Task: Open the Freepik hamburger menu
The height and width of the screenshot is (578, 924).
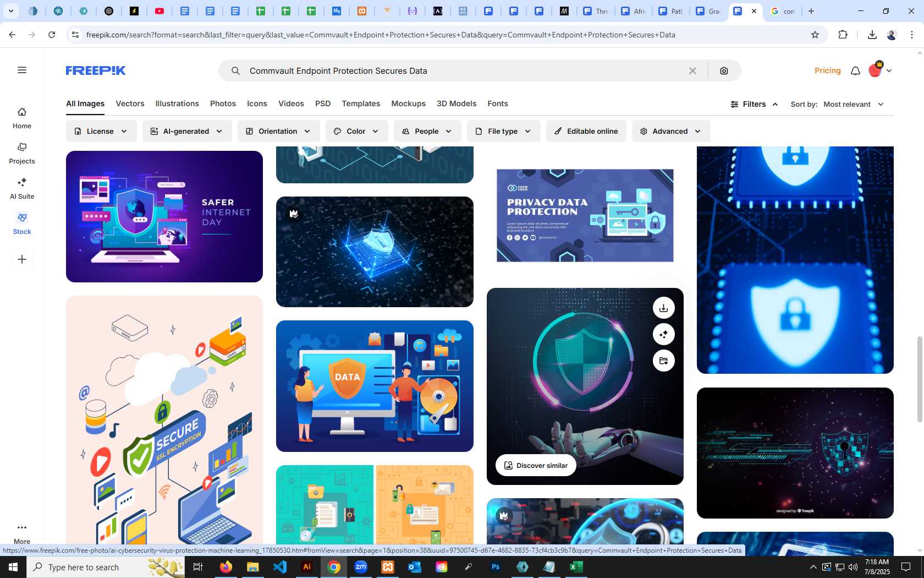Action: click(x=22, y=70)
